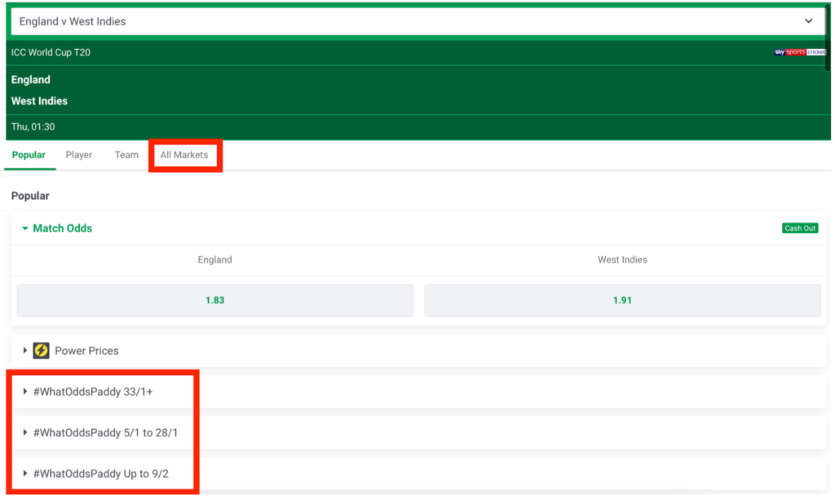Click the ICC World Cup T20 competition label
The image size is (835, 504).
click(51, 52)
